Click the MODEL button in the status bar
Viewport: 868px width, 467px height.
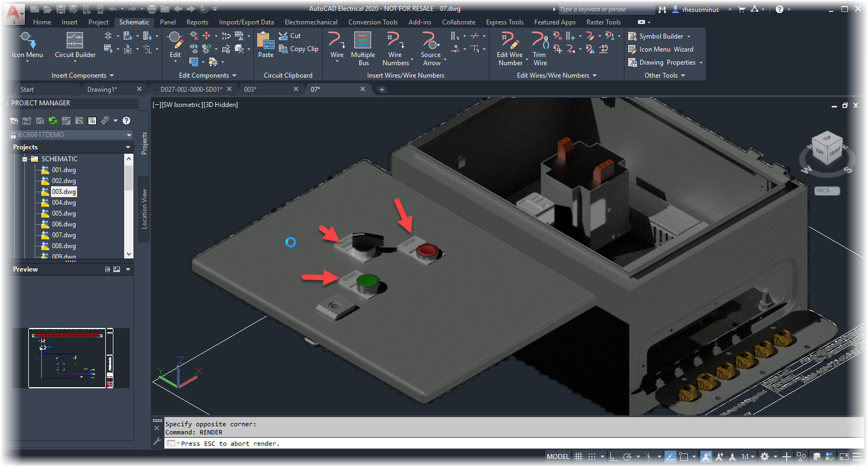pyautogui.click(x=558, y=457)
